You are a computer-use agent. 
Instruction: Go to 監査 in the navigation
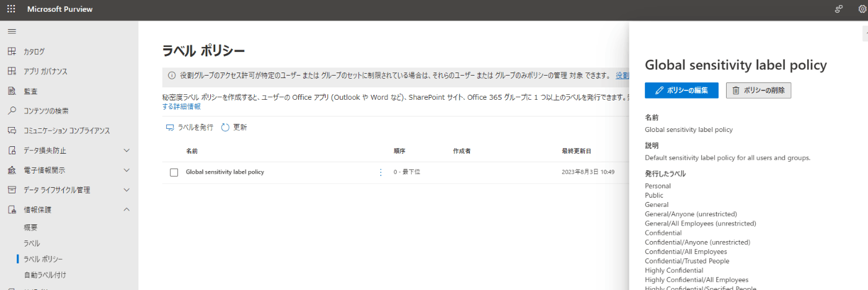[30, 91]
